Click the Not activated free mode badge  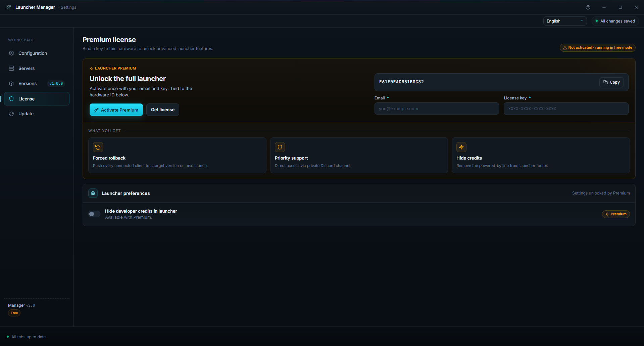597,48
